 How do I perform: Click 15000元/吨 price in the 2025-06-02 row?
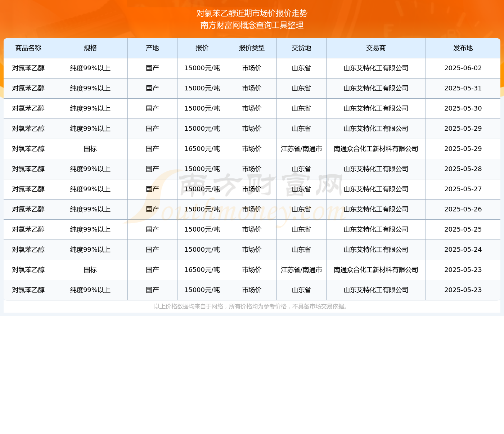click(202, 68)
